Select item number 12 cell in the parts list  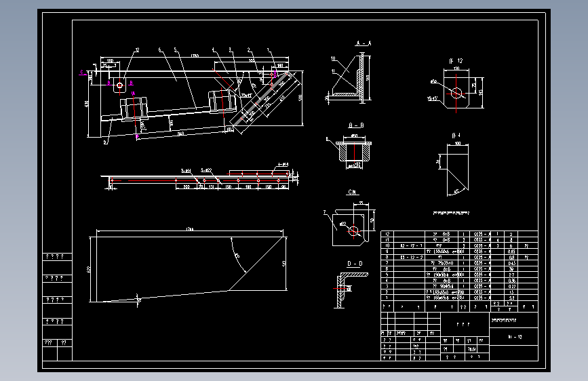pos(387,234)
